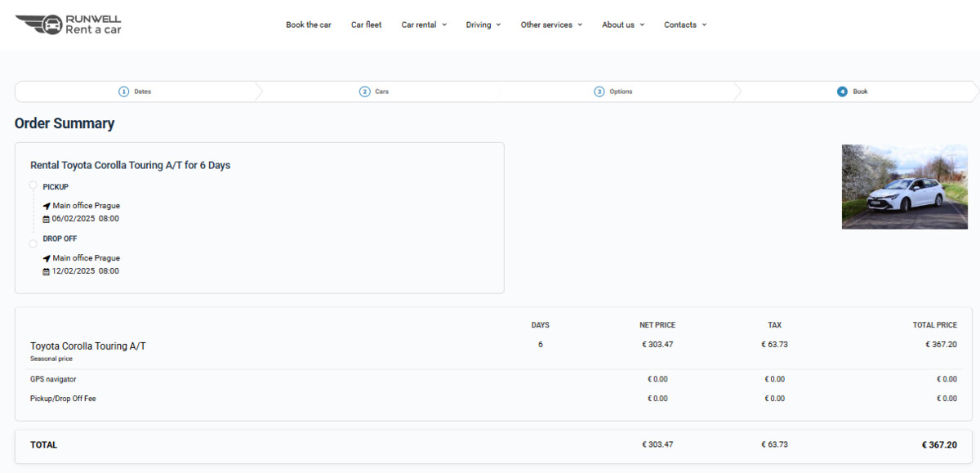Click the Seasonal price note
Image resolution: width=980 pixels, height=473 pixels.
51,359
